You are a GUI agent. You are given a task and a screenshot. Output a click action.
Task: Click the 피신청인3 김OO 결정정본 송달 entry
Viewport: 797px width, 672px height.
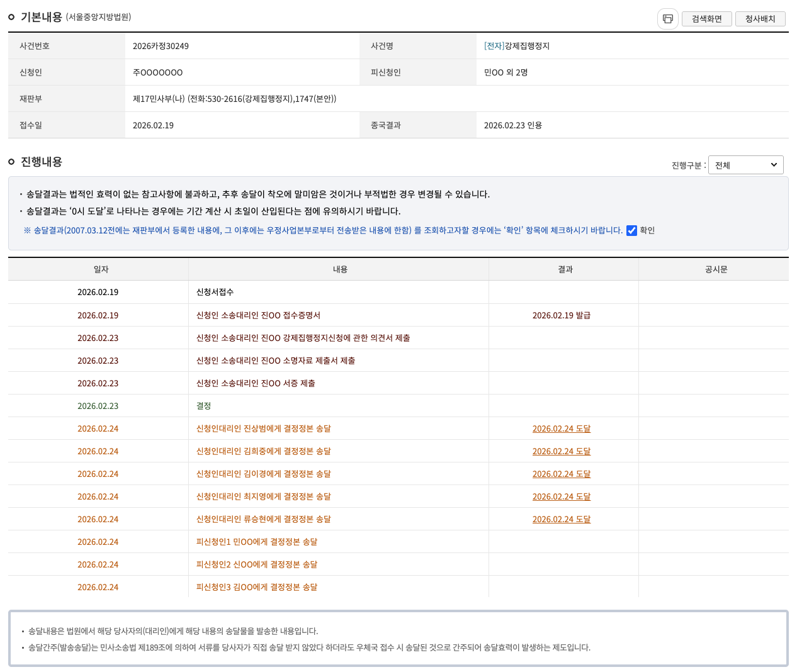coord(256,587)
